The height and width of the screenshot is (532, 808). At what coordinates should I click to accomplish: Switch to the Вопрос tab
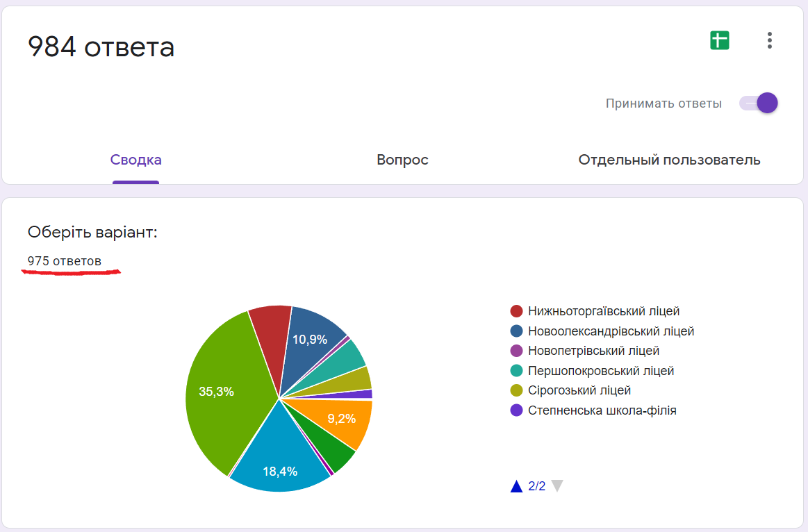(x=402, y=160)
